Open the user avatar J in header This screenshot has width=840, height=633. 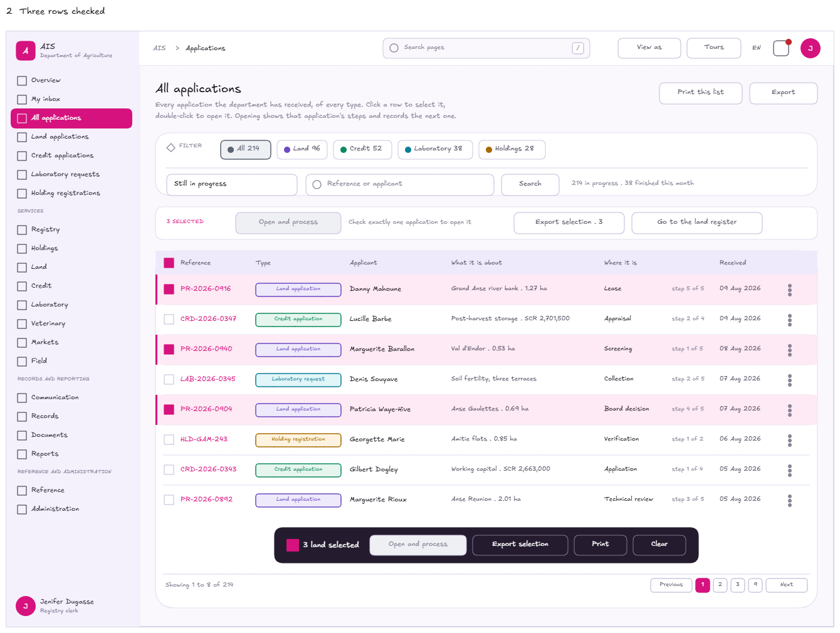[x=811, y=48]
